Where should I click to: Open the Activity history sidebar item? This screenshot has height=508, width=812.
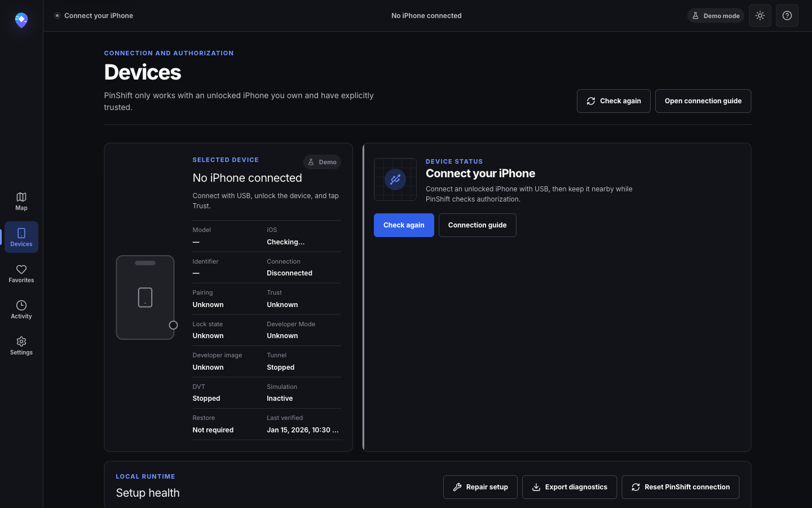(21, 309)
